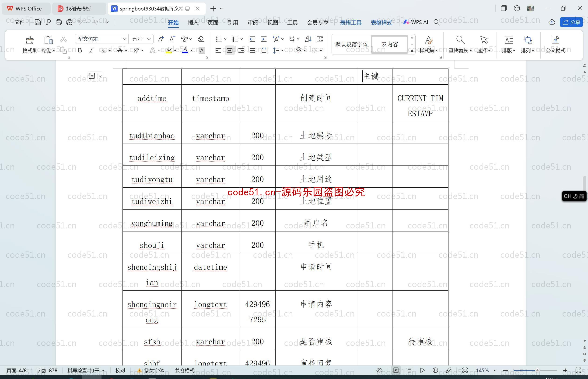Image resolution: width=588 pixels, height=379 pixels.
Task: Toggle character shading A button
Action: click(202, 50)
